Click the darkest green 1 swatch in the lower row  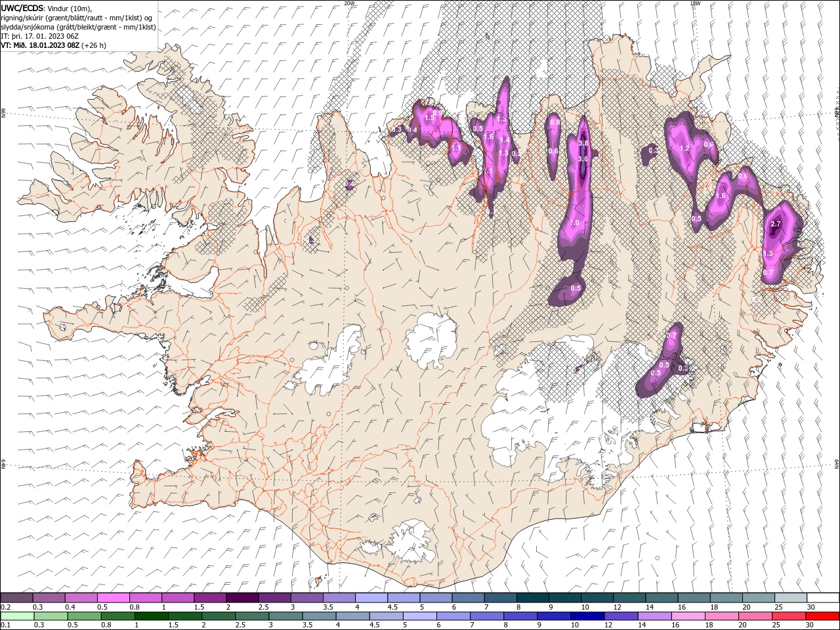pyautogui.click(x=152, y=616)
